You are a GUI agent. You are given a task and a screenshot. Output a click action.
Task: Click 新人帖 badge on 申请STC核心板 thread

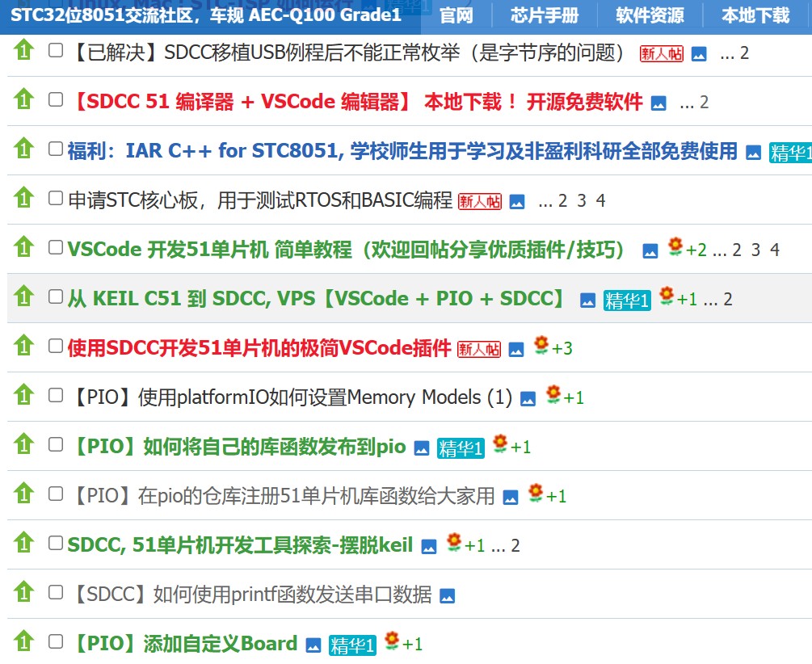pos(480,201)
